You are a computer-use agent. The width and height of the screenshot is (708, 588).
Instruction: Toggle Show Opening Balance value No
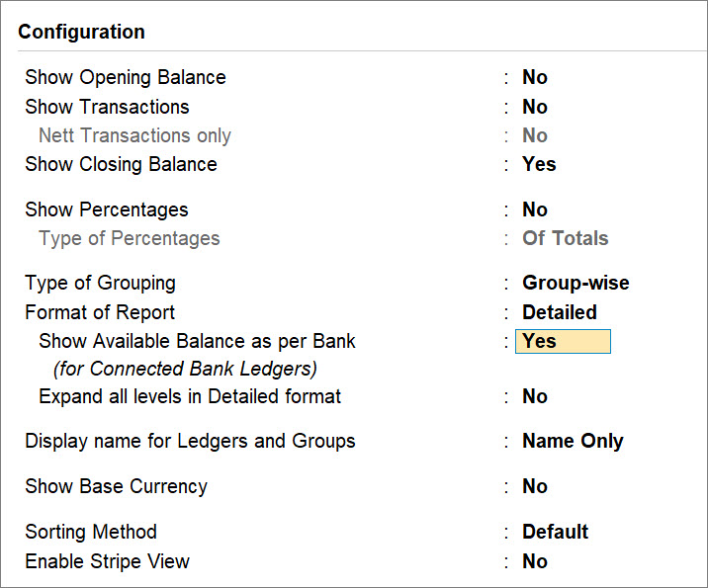(535, 77)
